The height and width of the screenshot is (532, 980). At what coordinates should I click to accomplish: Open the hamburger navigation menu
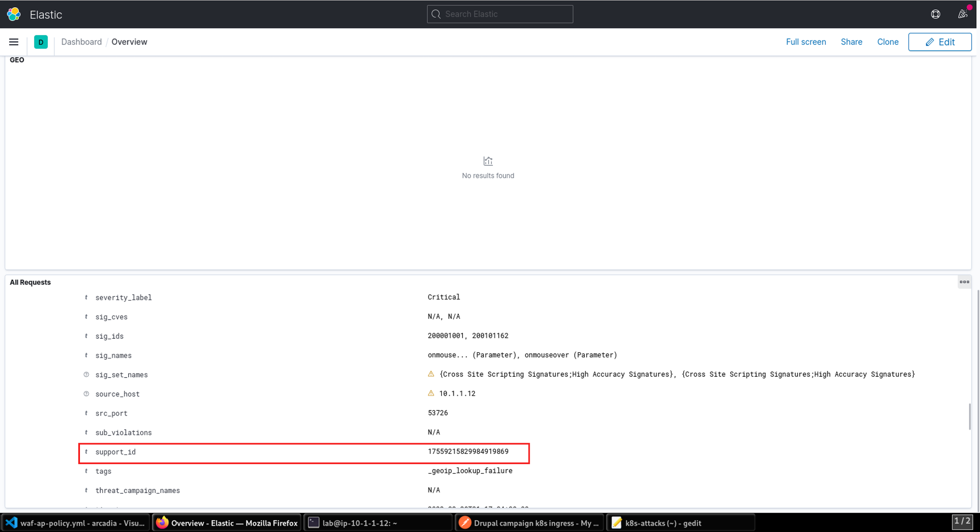14,42
